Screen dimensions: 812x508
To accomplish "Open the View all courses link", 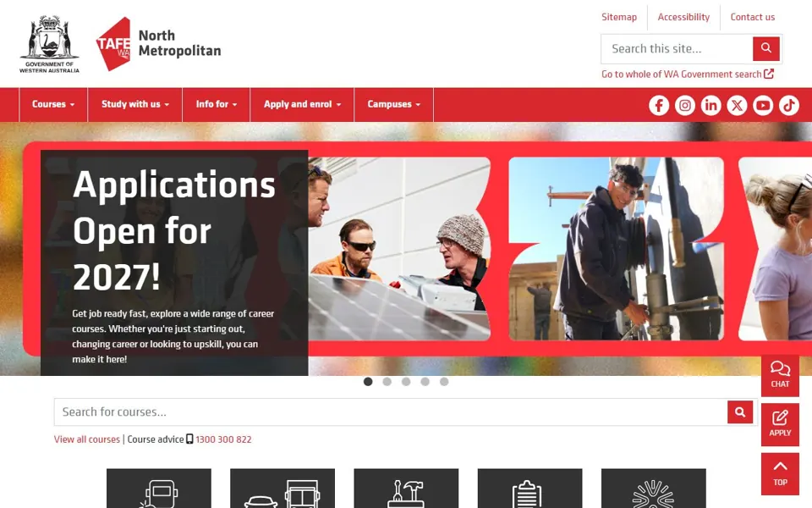I will click(x=87, y=439).
